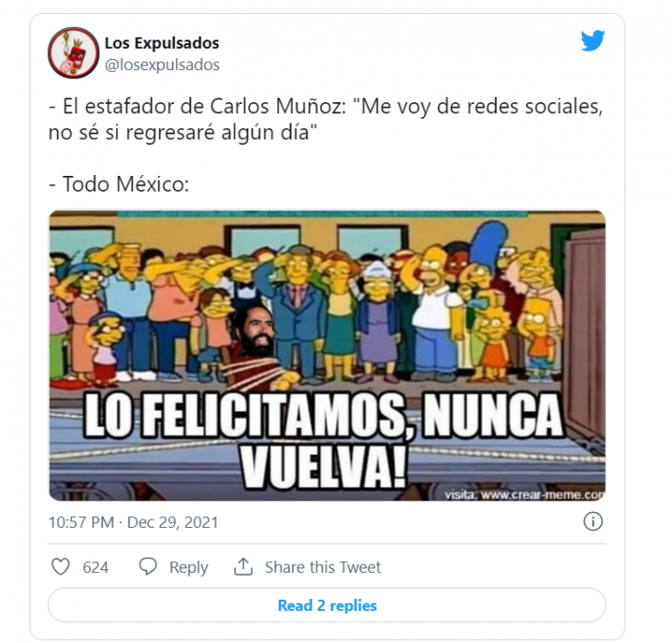Open the Simpsons meme image
The image size is (672, 643).
tap(327, 356)
